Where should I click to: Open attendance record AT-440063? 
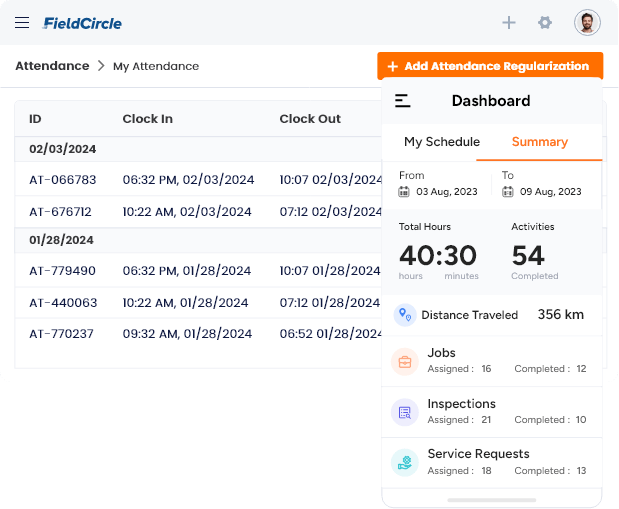(x=63, y=302)
